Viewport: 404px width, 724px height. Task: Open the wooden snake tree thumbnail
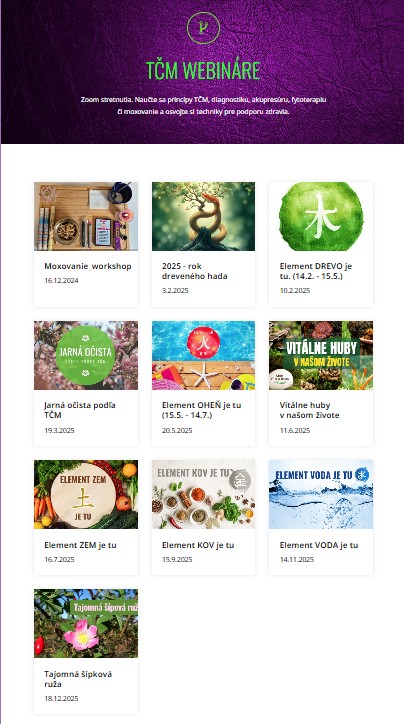tap(203, 216)
